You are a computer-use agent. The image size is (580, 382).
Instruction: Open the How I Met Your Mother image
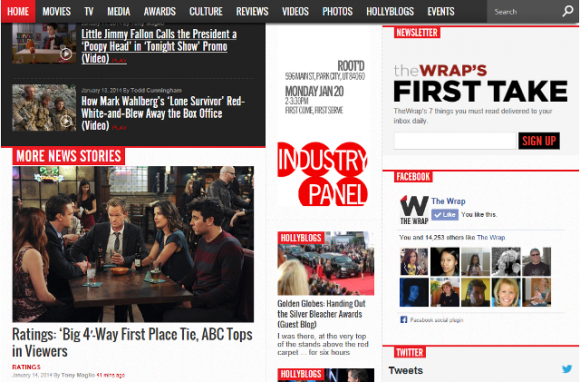[133, 244]
